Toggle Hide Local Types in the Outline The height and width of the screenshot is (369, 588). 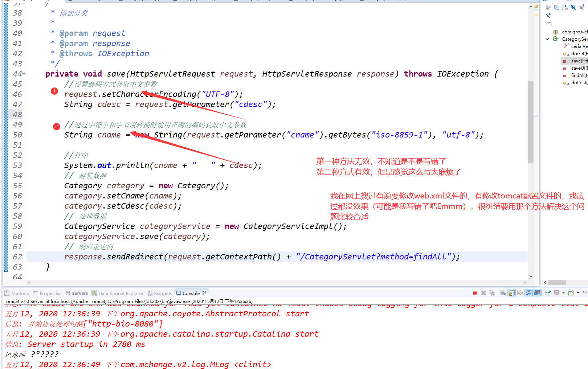548,16
